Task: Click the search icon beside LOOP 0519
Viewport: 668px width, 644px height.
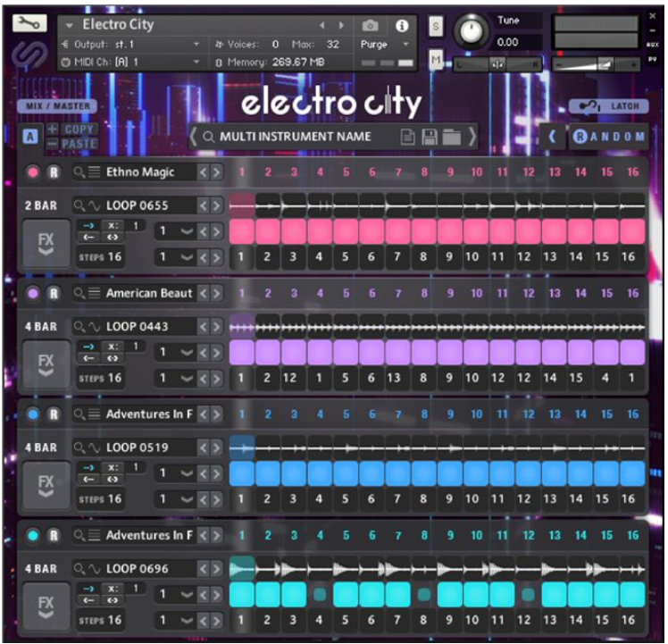Action: coord(79,447)
